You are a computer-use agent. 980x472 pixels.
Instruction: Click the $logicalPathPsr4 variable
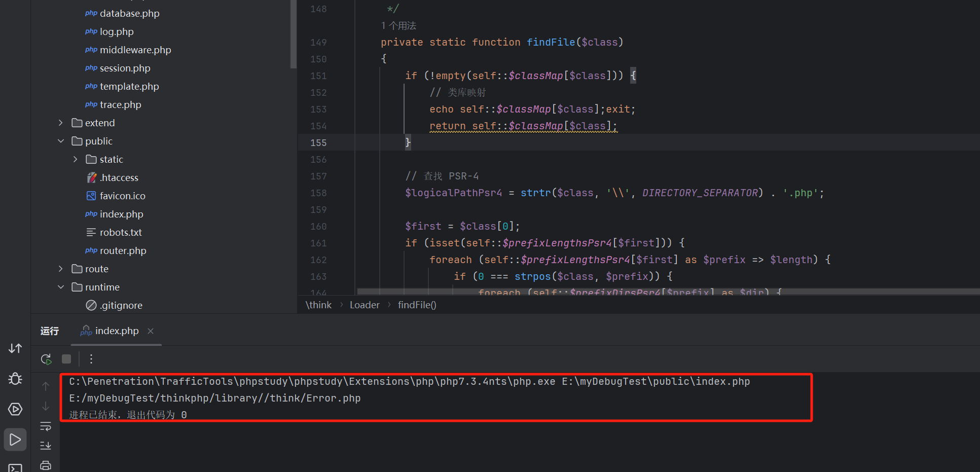[454, 193]
